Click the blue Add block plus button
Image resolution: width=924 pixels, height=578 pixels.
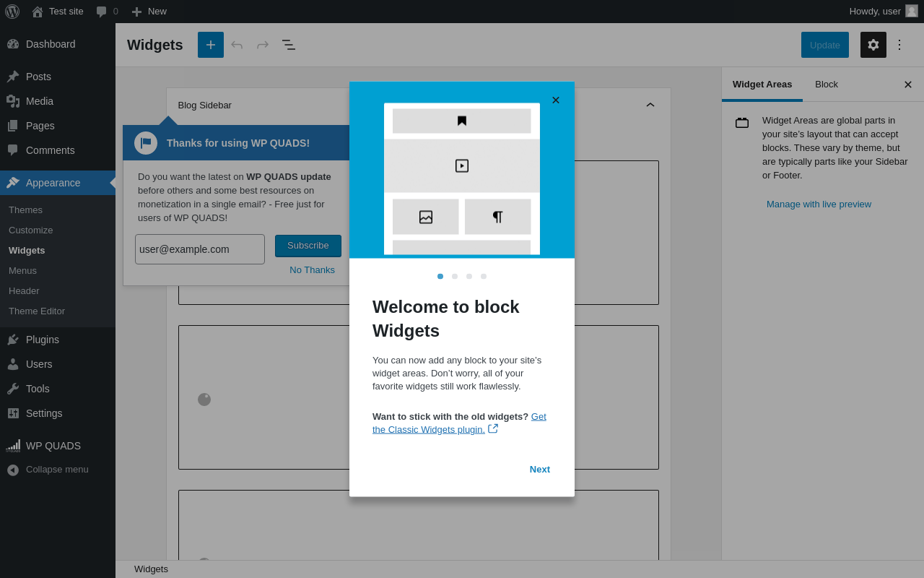[x=211, y=45]
